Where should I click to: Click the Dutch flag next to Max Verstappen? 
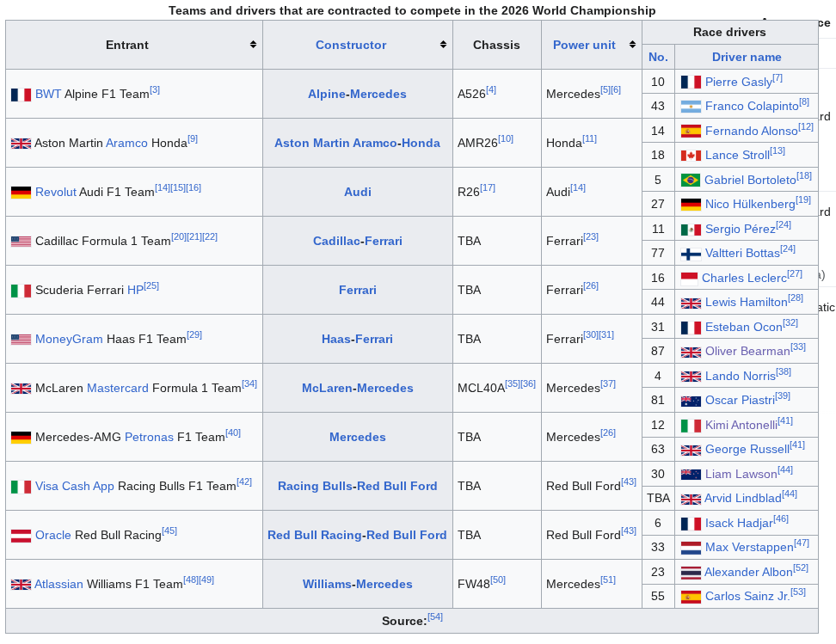tap(691, 548)
